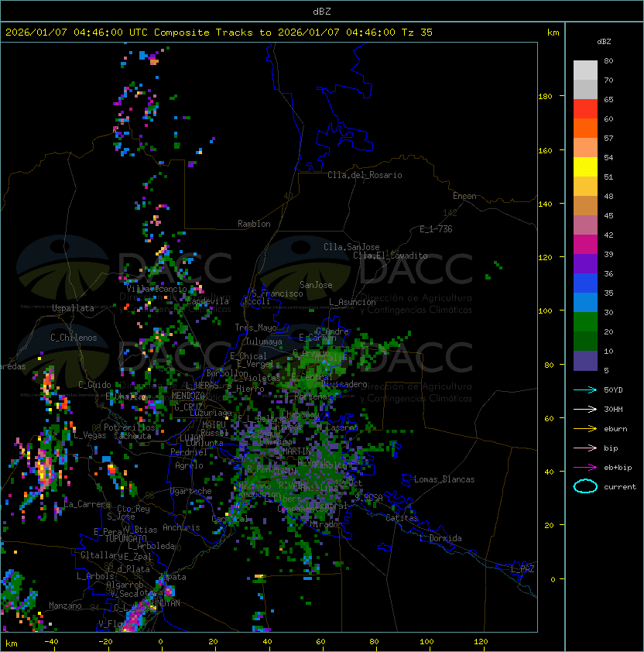Click the cyan 50YD arrow in the legend
Screen dimensions: 644x652
click(x=585, y=389)
